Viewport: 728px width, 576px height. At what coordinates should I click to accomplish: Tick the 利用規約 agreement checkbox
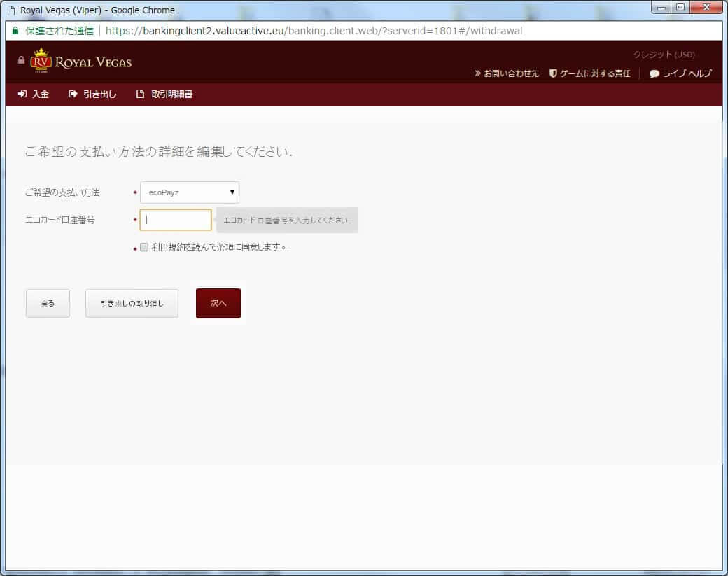144,247
